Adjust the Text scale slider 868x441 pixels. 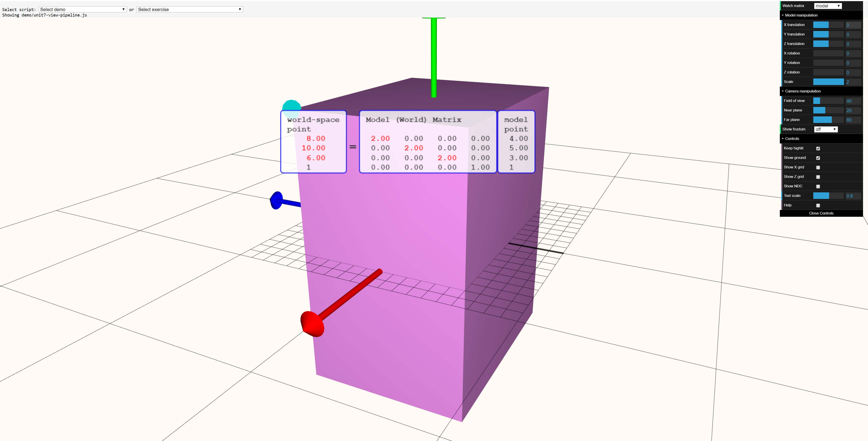(x=828, y=195)
